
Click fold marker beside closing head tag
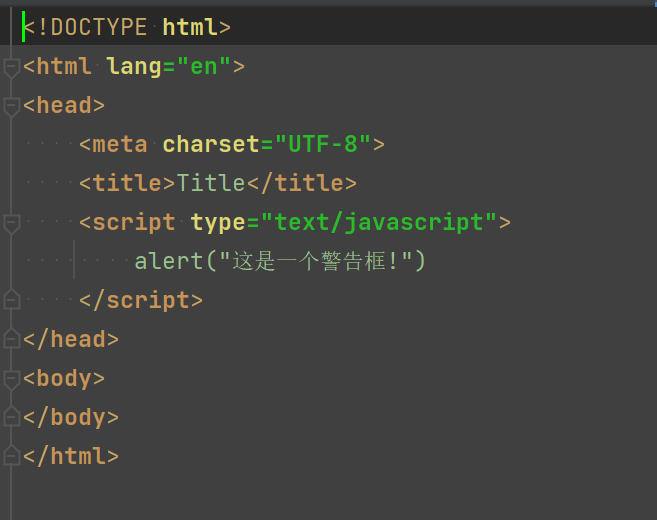11,339
